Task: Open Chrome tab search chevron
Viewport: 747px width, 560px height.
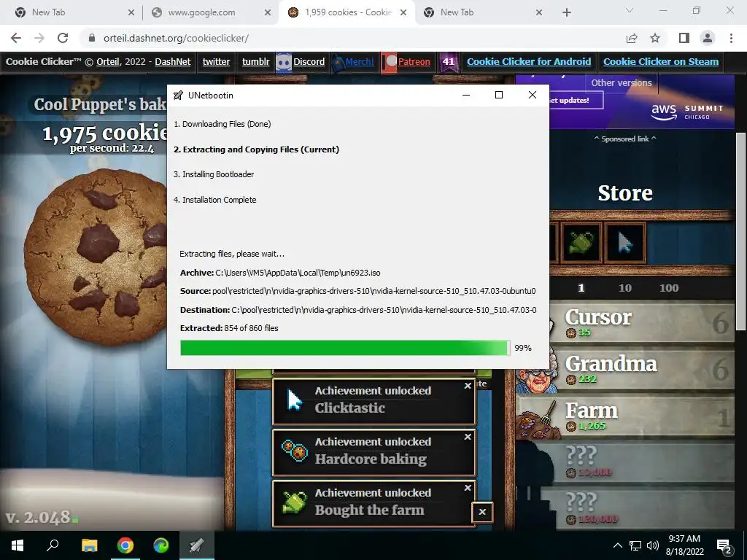Action: tap(630, 10)
